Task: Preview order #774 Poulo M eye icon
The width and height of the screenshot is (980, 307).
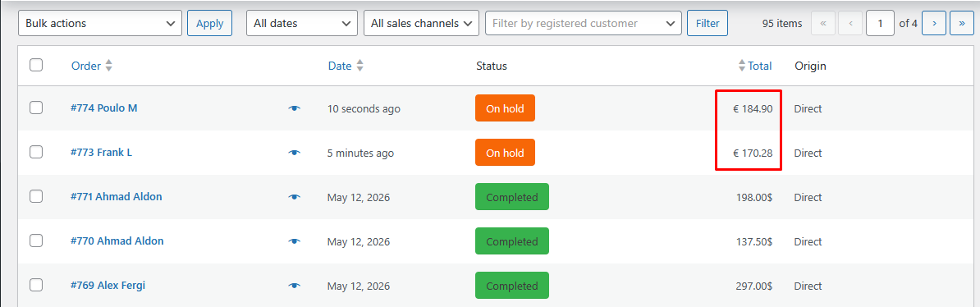Action: 295,109
